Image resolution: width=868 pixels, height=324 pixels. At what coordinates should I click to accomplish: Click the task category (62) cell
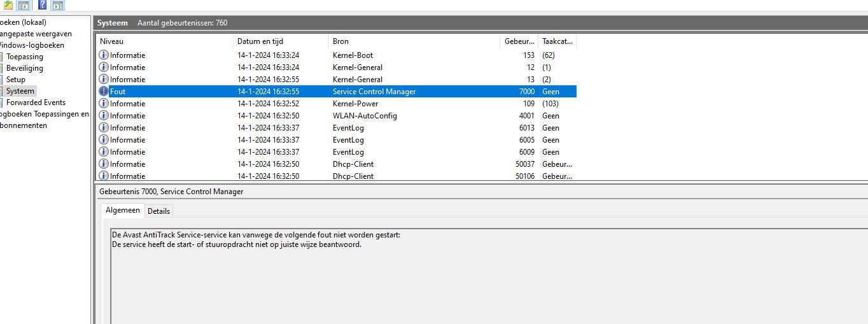[x=549, y=55]
